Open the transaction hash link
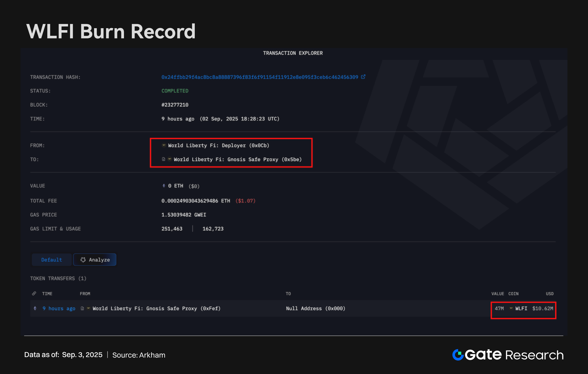The image size is (588, 374). click(260, 77)
